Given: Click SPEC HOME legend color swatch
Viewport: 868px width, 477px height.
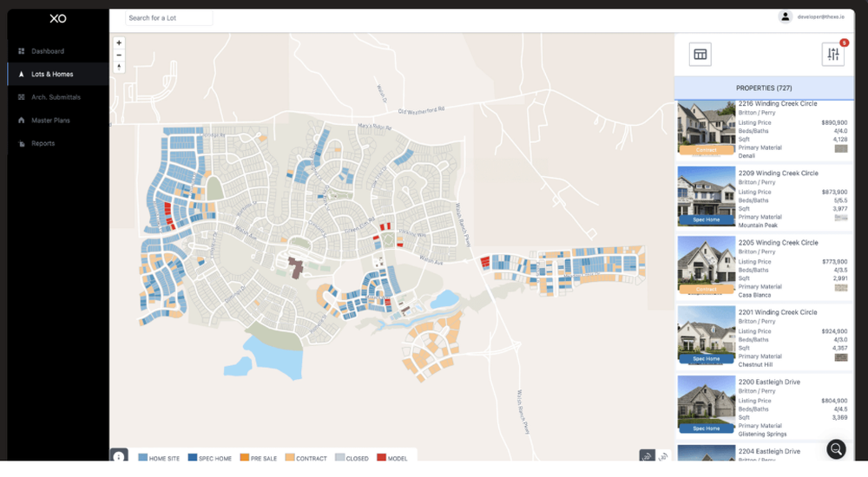Looking at the screenshot, I should pyautogui.click(x=193, y=458).
